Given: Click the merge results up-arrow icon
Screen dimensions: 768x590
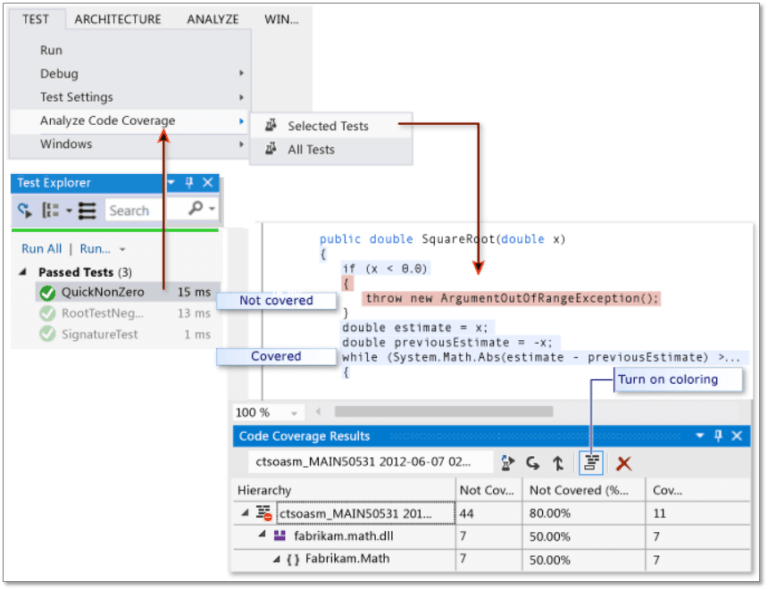Looking at the screenshot, I should coord(558,463).
